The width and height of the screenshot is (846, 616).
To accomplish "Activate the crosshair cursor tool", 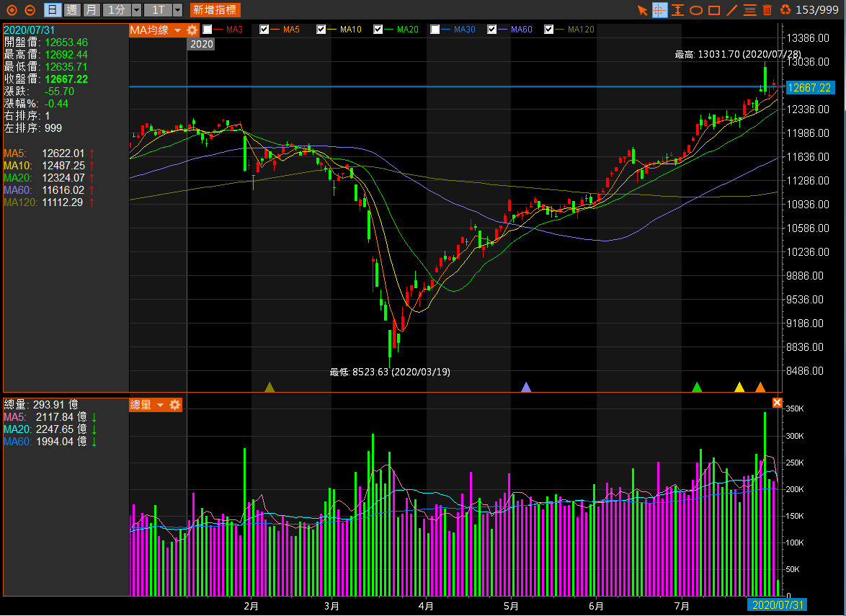I will (x=660, y=10).
